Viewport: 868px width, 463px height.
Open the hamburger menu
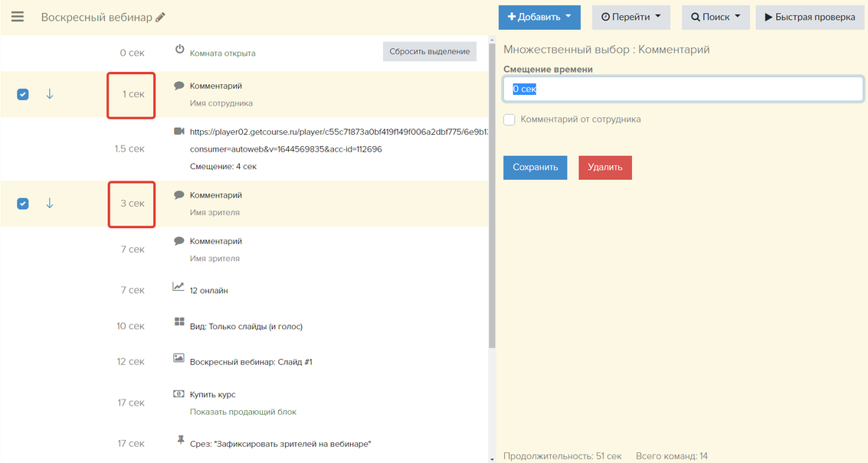pyautogui.click(x=17, y=17)
